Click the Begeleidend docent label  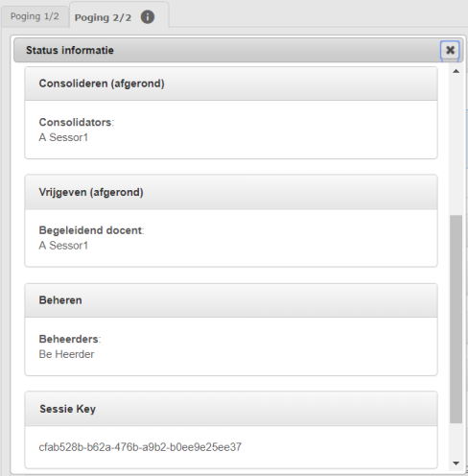click(91, 230)
